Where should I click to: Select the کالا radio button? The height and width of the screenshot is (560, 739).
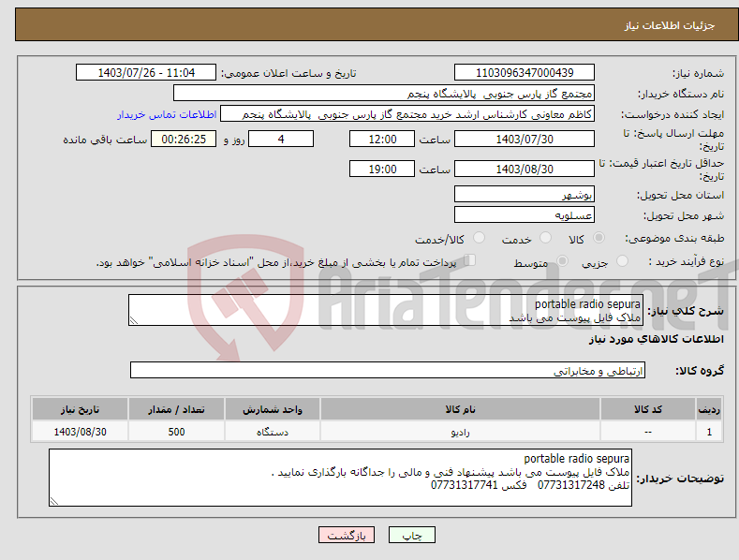599,238
